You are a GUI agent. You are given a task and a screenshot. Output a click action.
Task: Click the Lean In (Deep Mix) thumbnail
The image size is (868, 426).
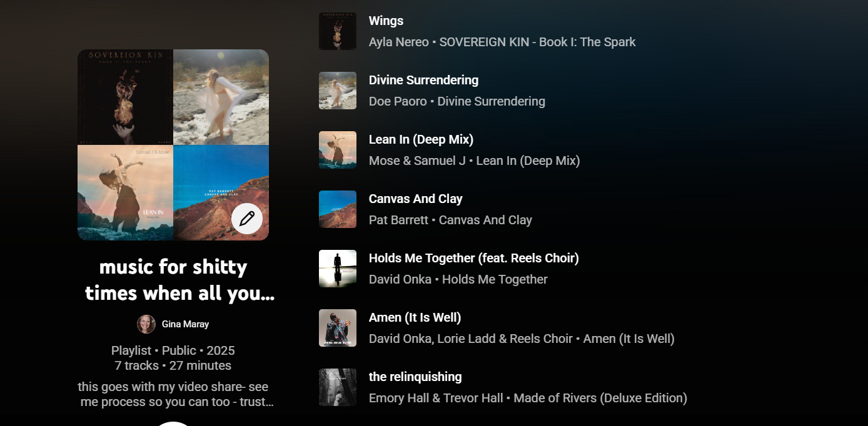[x=338, y=150]
